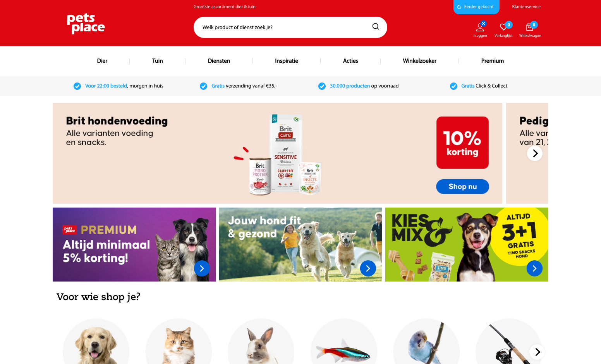The image size is (601, 364).
Task: Select the cat category thumbnail
Action: click(x=179, y=341)
